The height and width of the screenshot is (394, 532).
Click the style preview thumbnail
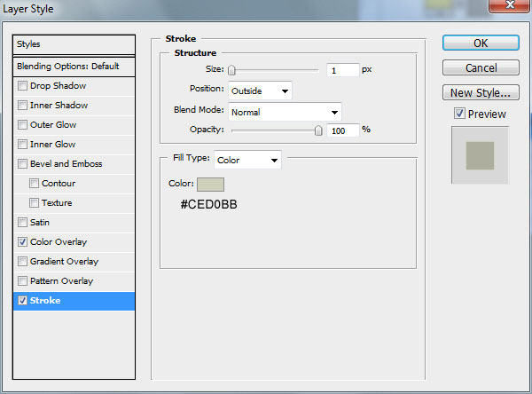point(480,155)
